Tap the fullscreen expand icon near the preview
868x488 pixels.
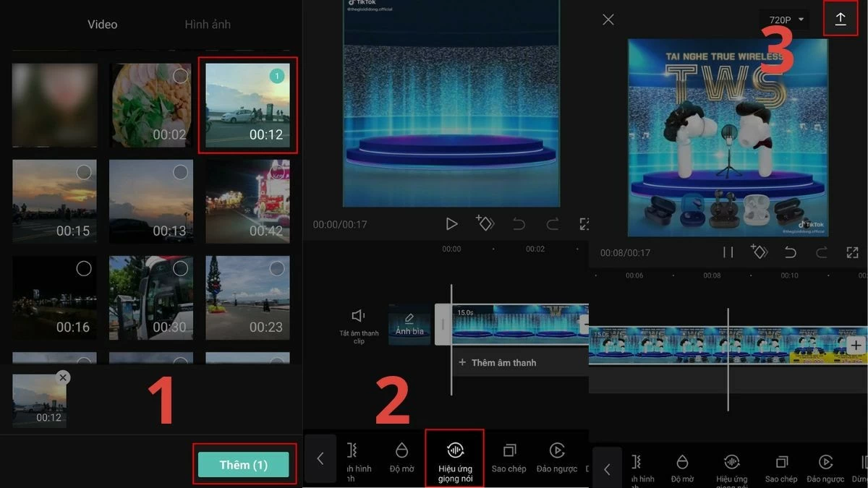coord(585,223)
